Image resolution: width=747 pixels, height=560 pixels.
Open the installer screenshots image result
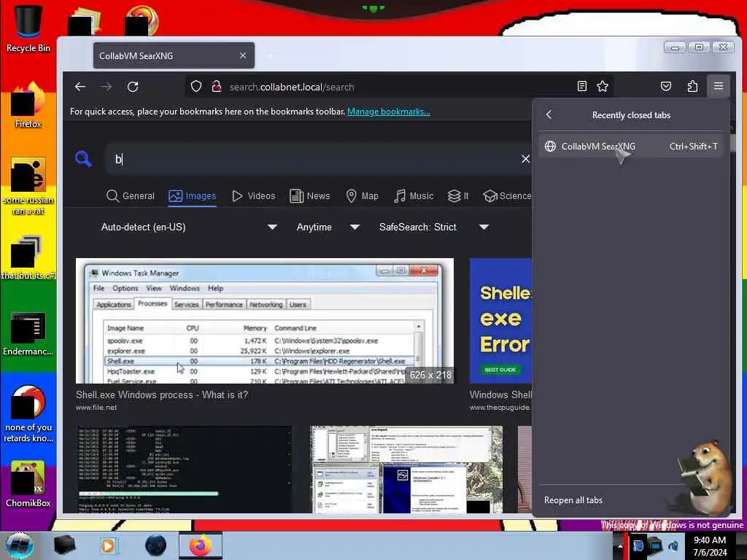tap(406, 470)
